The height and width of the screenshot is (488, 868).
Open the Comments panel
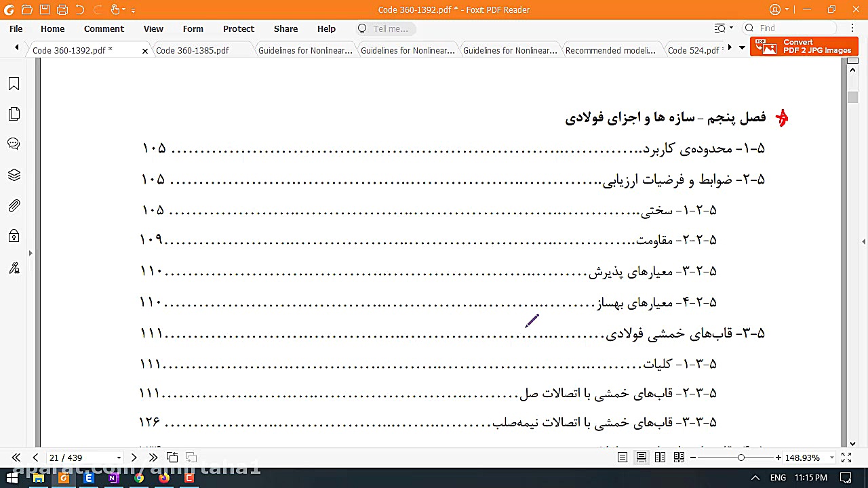[14, 143]
